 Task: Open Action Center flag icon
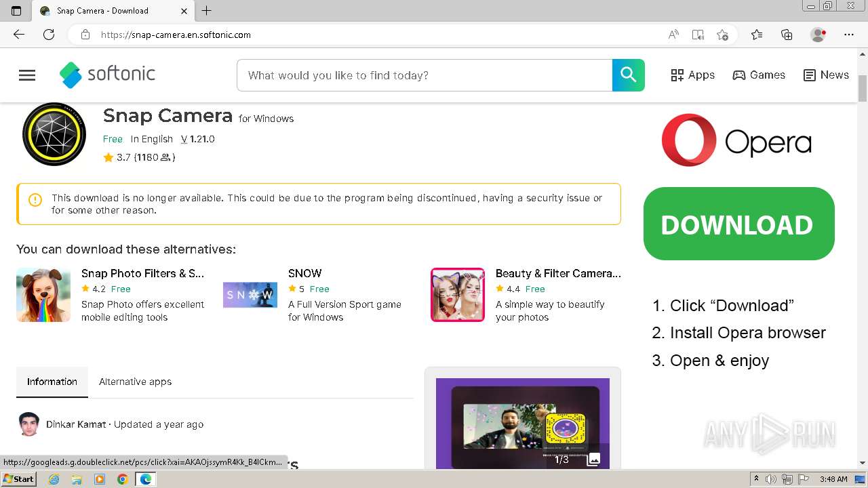click(x=804, y=479)
